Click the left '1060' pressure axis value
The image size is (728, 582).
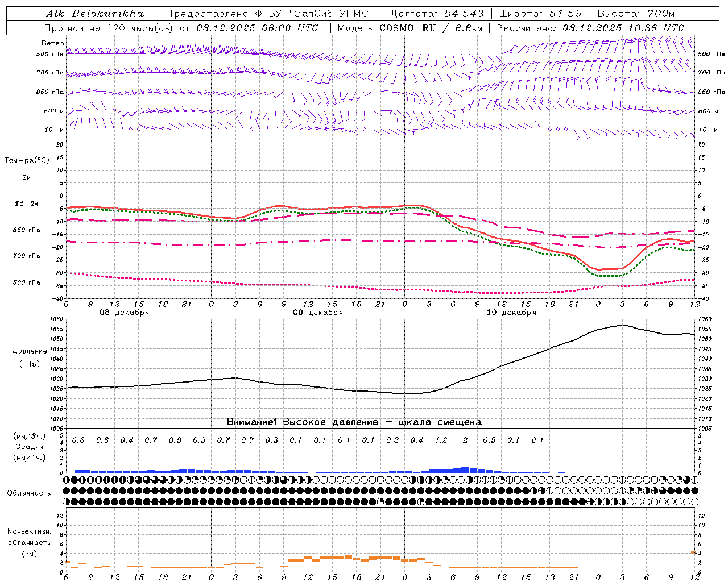pos(57,320)
